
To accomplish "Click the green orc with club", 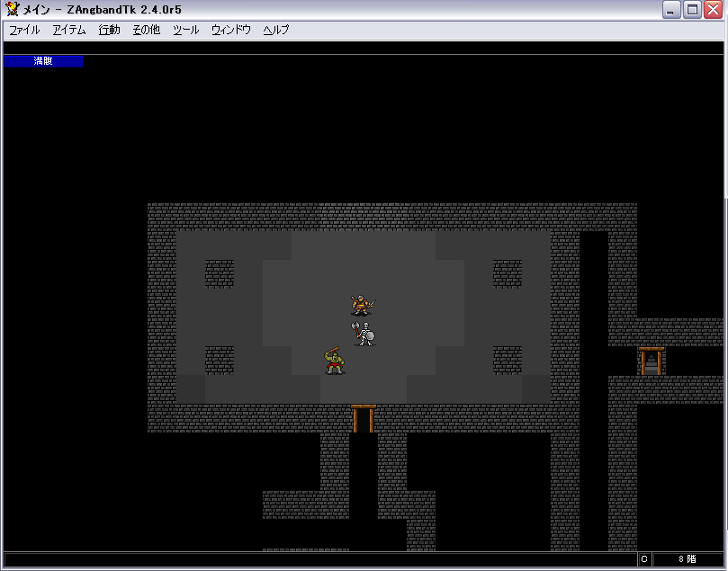I will [x=335, y=361].
